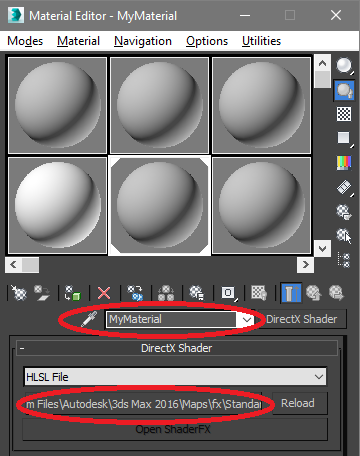This screenshot has width=360, height=456.
Task: Click Select By Material icon
Action: tap(344, 236)
